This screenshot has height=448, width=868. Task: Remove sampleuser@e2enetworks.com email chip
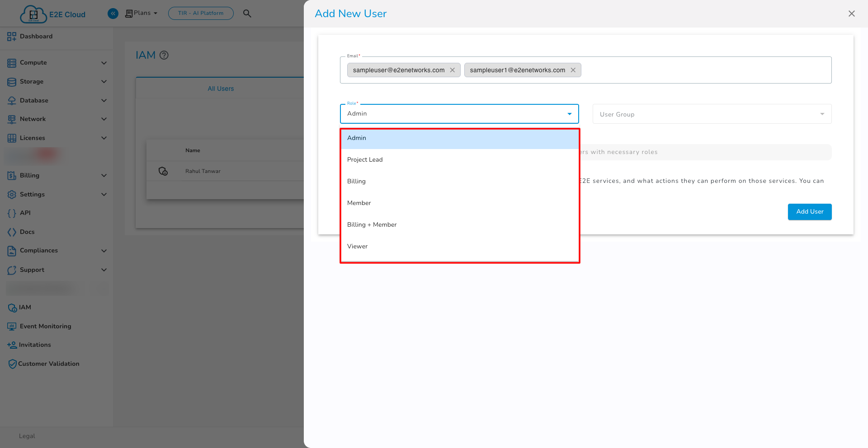coord(452,70)
